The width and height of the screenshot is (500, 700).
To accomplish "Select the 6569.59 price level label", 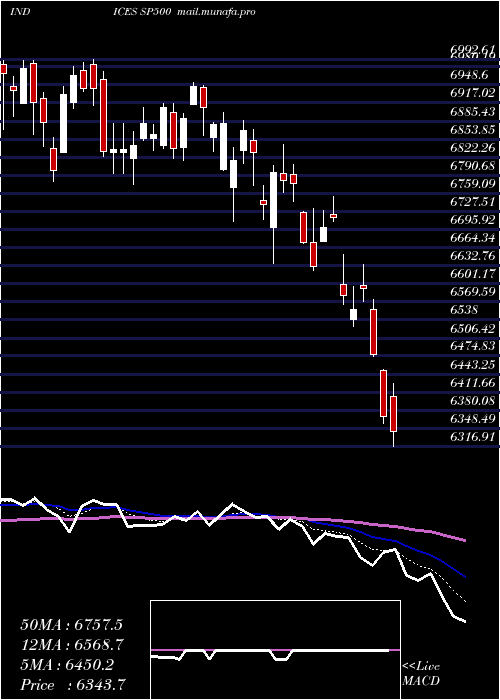I will pyautogui.click(x=472, y=292).
